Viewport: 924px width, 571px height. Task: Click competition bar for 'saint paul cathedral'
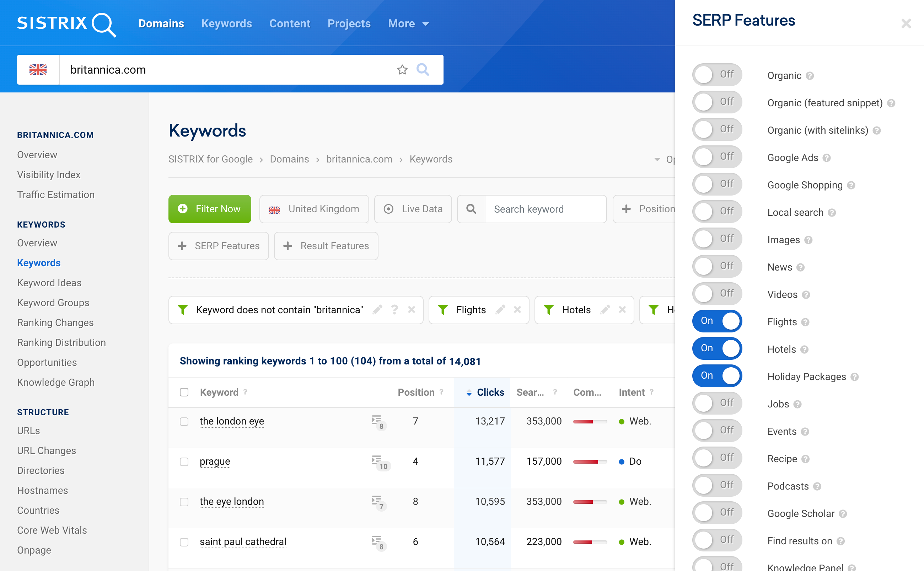pos(590,542)
